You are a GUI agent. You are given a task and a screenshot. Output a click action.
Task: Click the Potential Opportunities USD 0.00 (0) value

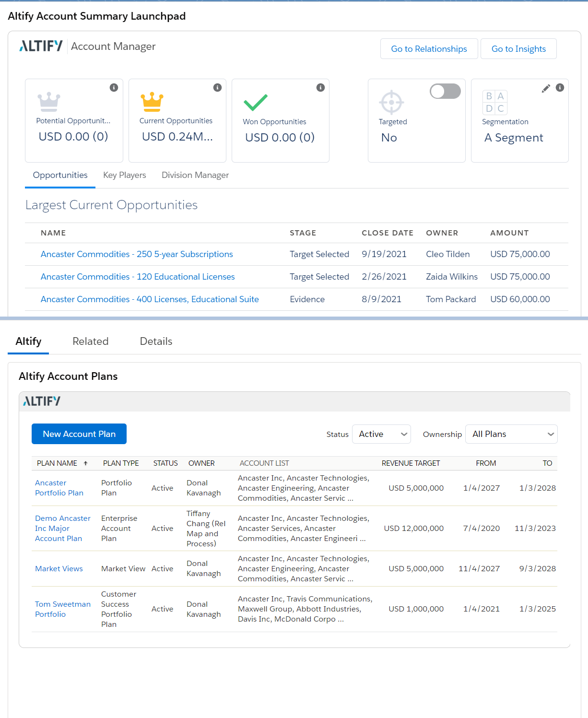coord(73,137)
